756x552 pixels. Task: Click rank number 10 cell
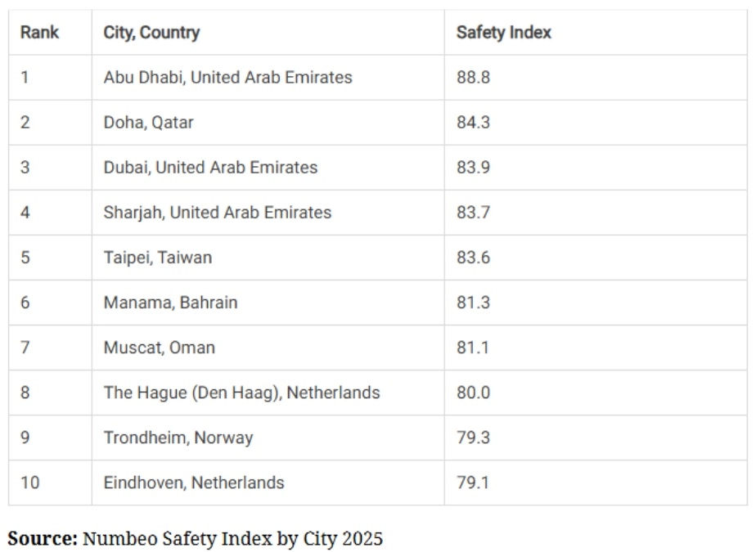(x=50, y=483)
